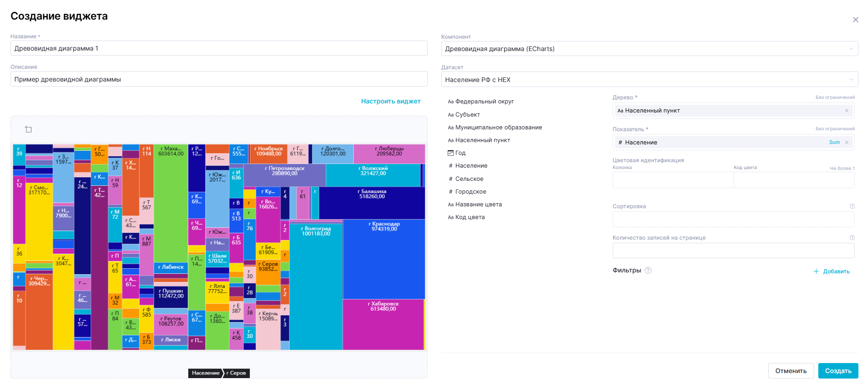868x384 pixels.
Task: Remove the Население field from Показатель
Action: (847, 143)
